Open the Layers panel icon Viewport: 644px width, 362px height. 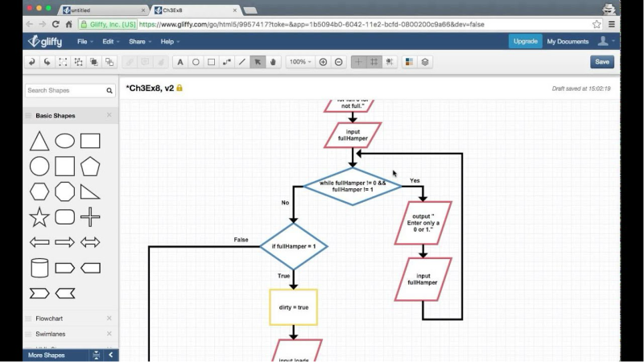425,62
